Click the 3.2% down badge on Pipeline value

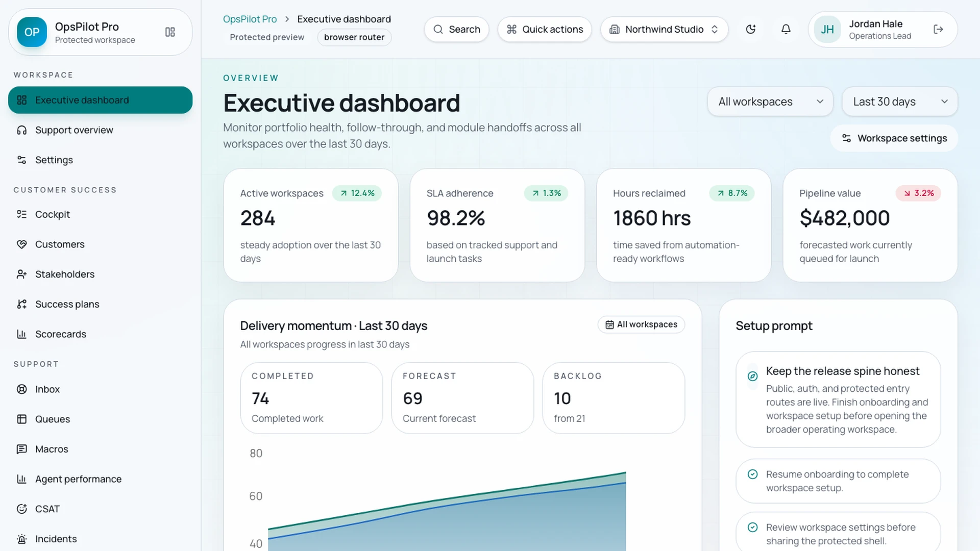[x=918, y=193]
